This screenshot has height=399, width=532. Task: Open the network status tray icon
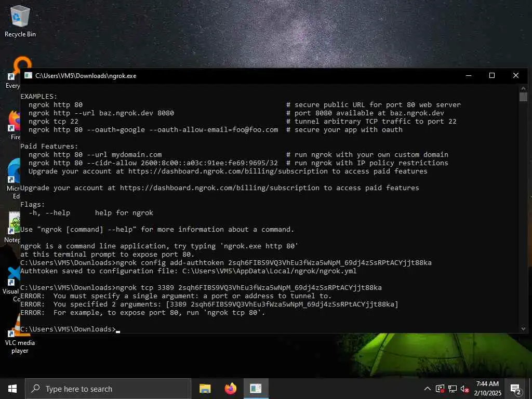(453, 389)
